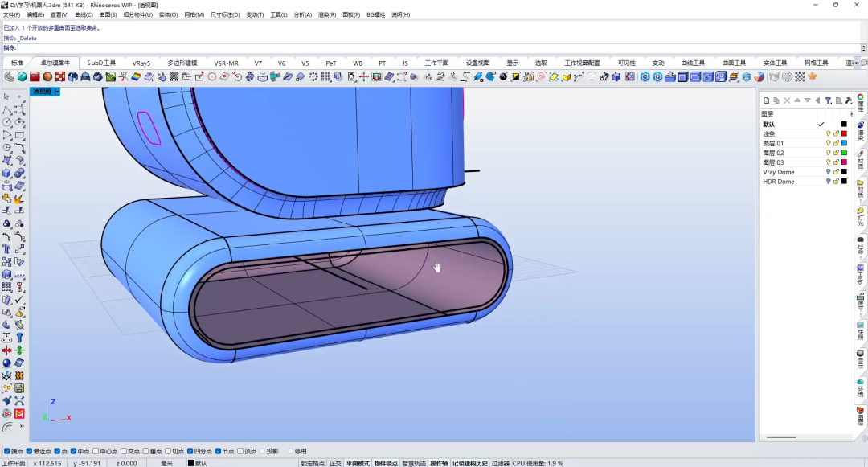Screen dimensions: 868x467
Task: Switch to the 实体工具 toolbar tab
Action: (x=775, y=63)
